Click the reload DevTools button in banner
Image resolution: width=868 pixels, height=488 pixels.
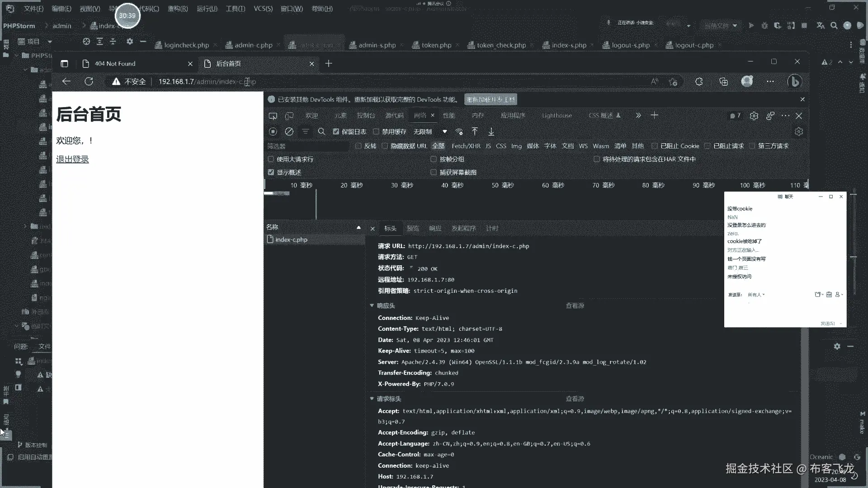pyautogui.click(x=491, y=99)
